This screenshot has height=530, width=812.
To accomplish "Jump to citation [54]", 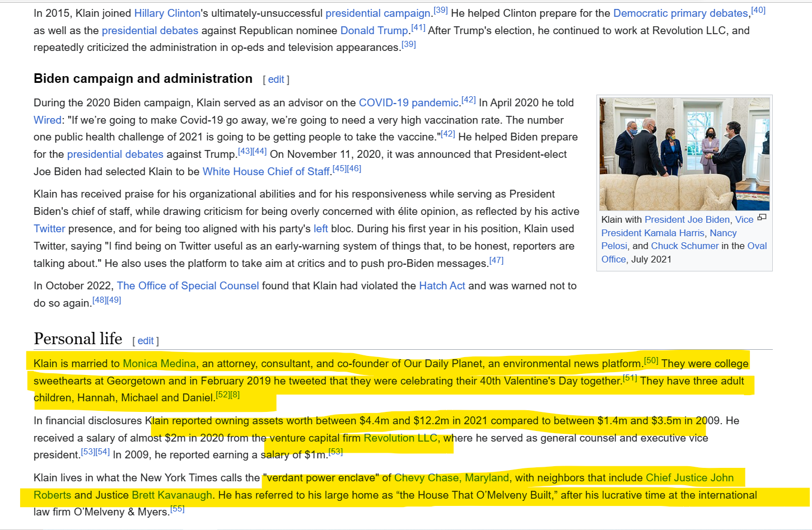I will click(x=102, y=452).
